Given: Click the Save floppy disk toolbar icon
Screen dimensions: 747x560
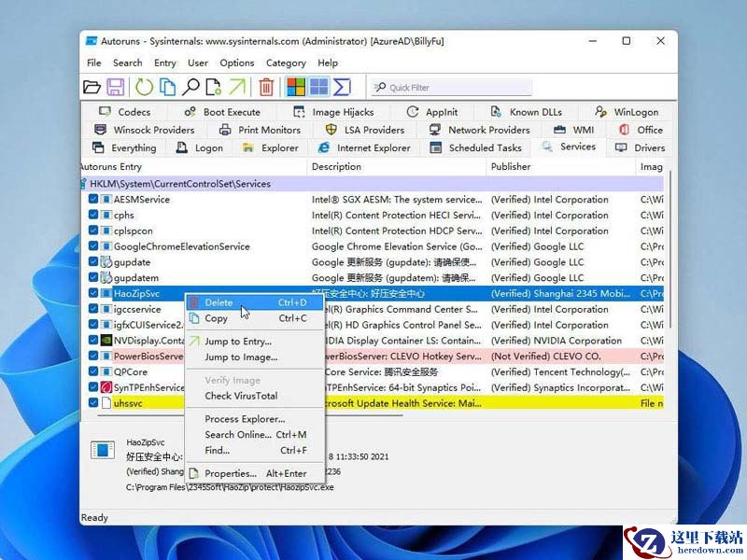Looking at the screenshot, I should click(x=115, y=87).
